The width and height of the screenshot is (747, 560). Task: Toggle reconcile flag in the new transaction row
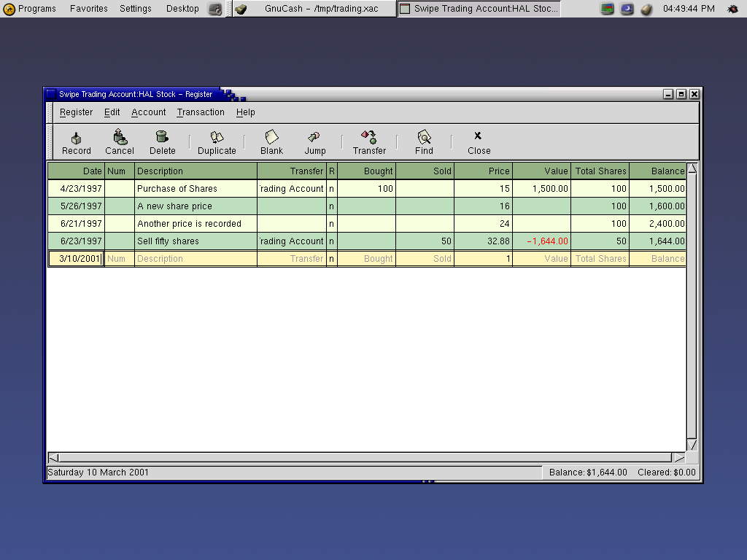332,259
